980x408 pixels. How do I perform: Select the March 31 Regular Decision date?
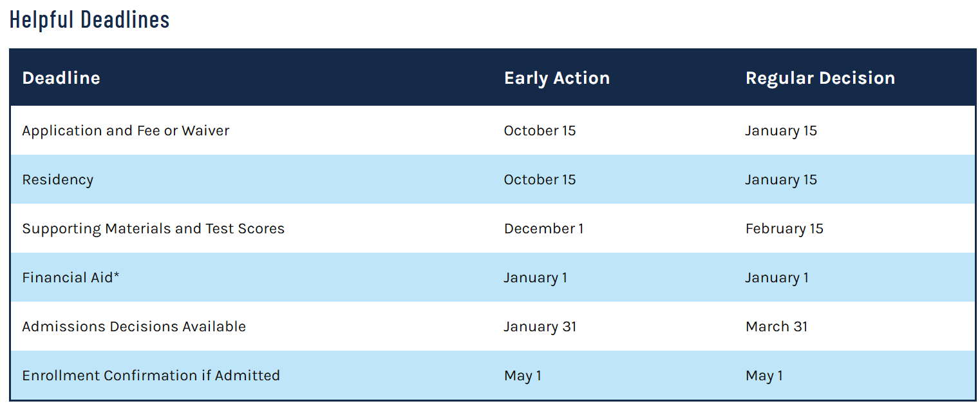click(777, 327)
